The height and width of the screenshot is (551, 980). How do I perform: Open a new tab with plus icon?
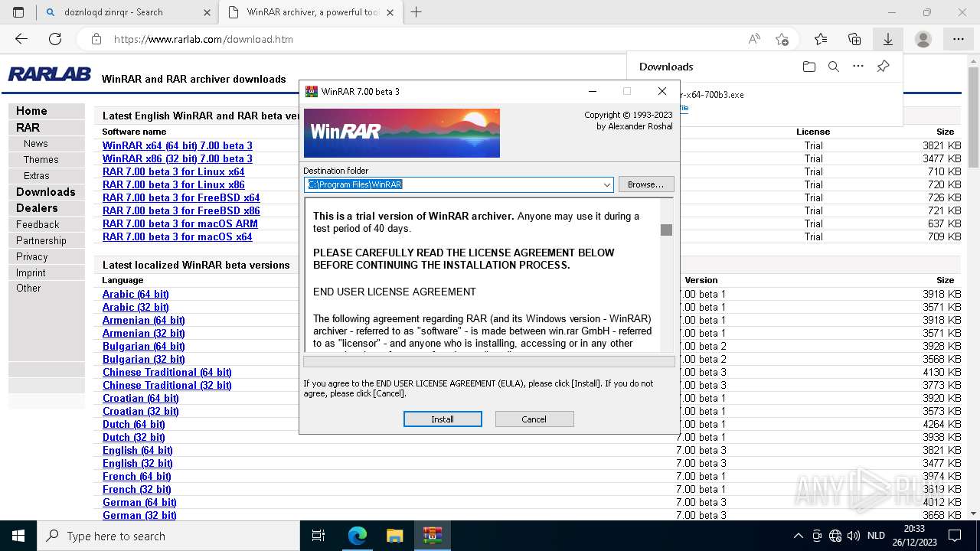(416, 12)
